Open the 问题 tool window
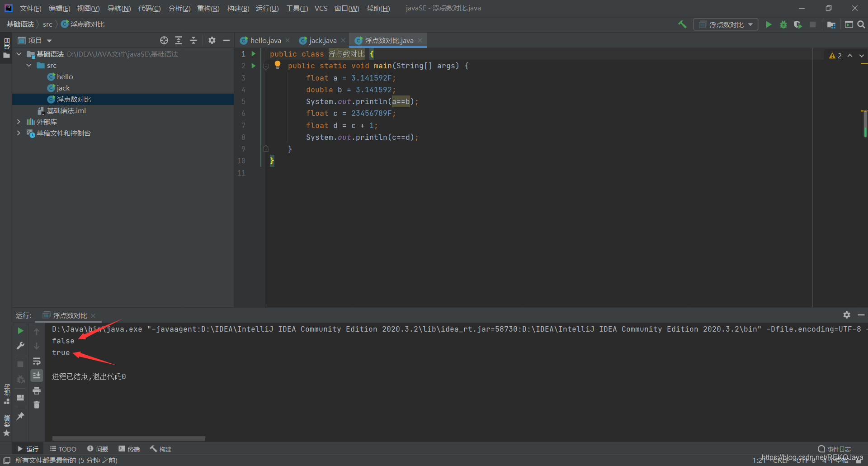This screenshot has height=466, width=868. click(x=98, y=449)
